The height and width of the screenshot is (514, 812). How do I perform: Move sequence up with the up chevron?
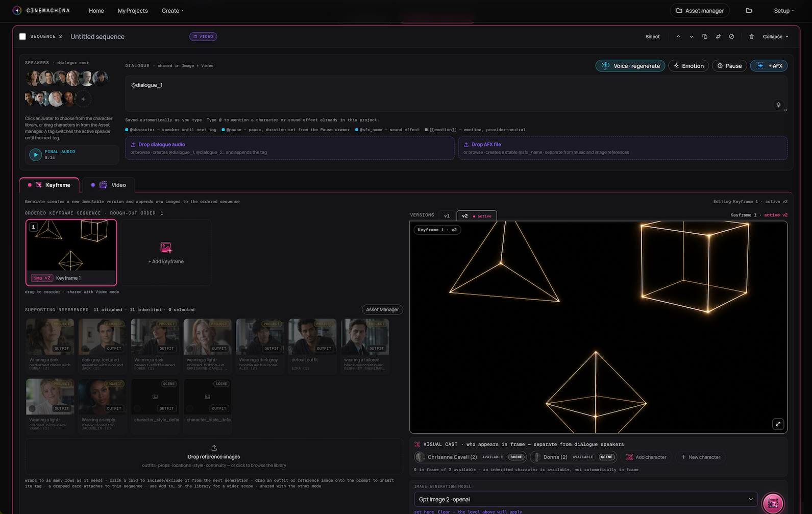click(x=678, y=37)
